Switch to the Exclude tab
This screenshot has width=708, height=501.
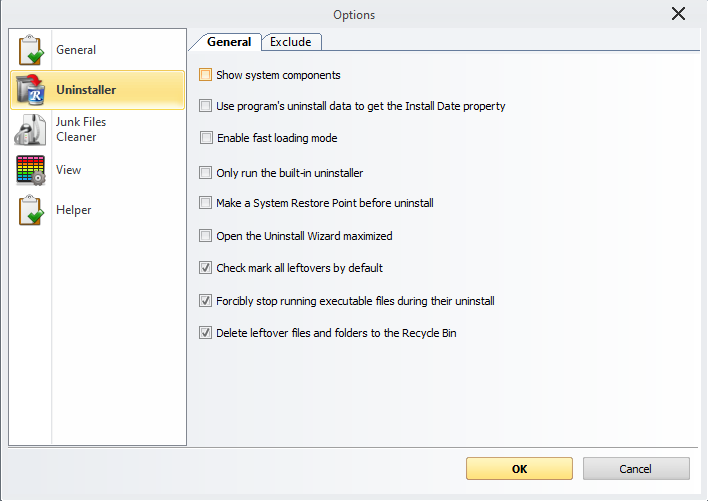point(291,42)
